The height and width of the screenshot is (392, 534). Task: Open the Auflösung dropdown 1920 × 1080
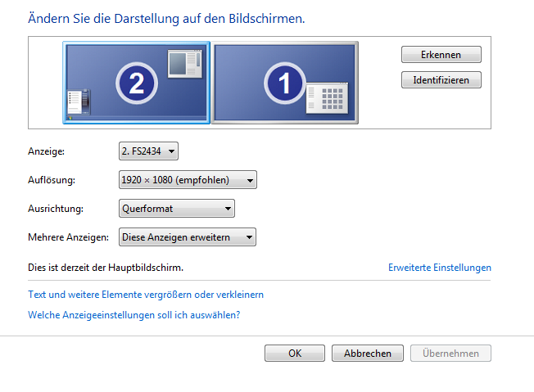(188, 180)
